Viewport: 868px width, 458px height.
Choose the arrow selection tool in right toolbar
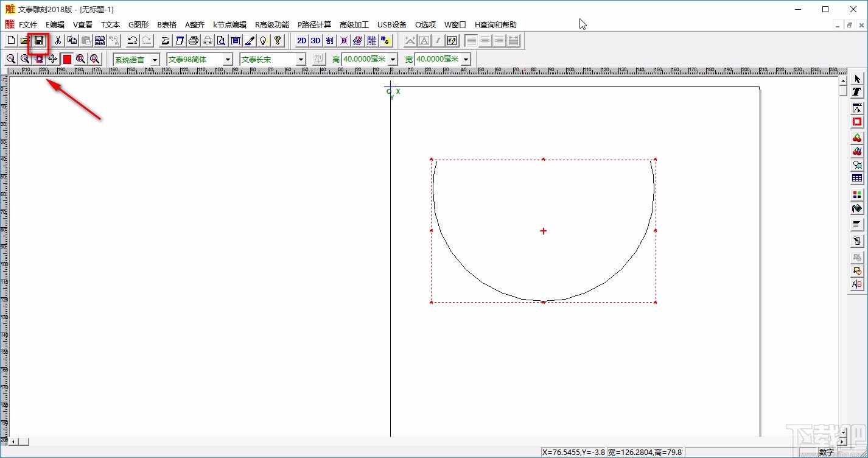(857, 79)
